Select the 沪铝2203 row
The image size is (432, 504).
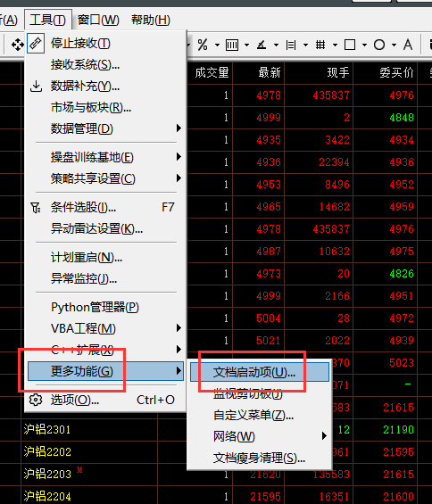(x=47, y=474)
